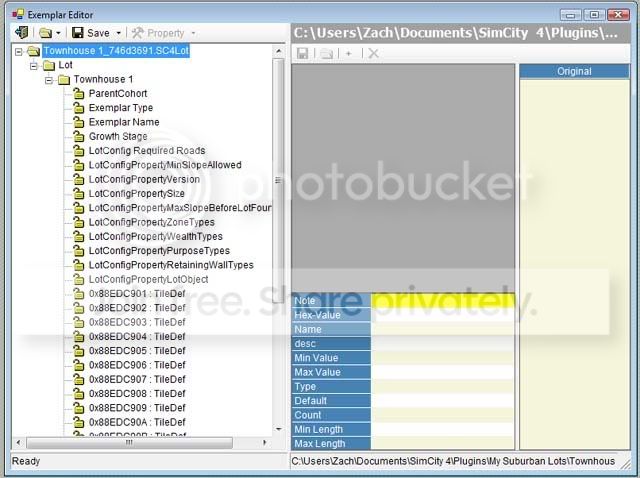
Task: Collapse the Townhouse 1_746d3691.SC4Lot root node
Action: click(19, 51)
